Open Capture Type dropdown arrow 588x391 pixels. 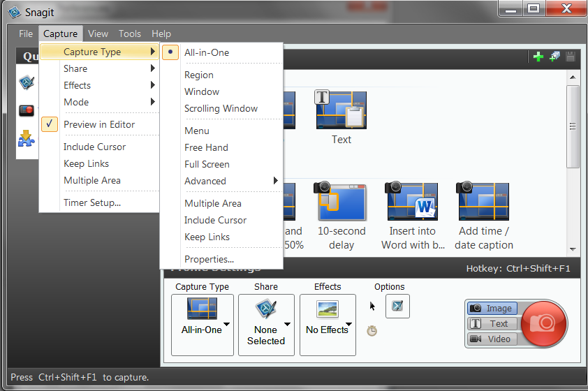tap(226, 324)
